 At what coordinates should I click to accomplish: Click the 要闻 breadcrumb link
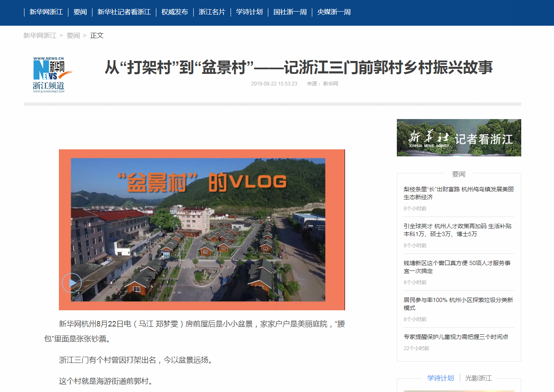point(73,36)
